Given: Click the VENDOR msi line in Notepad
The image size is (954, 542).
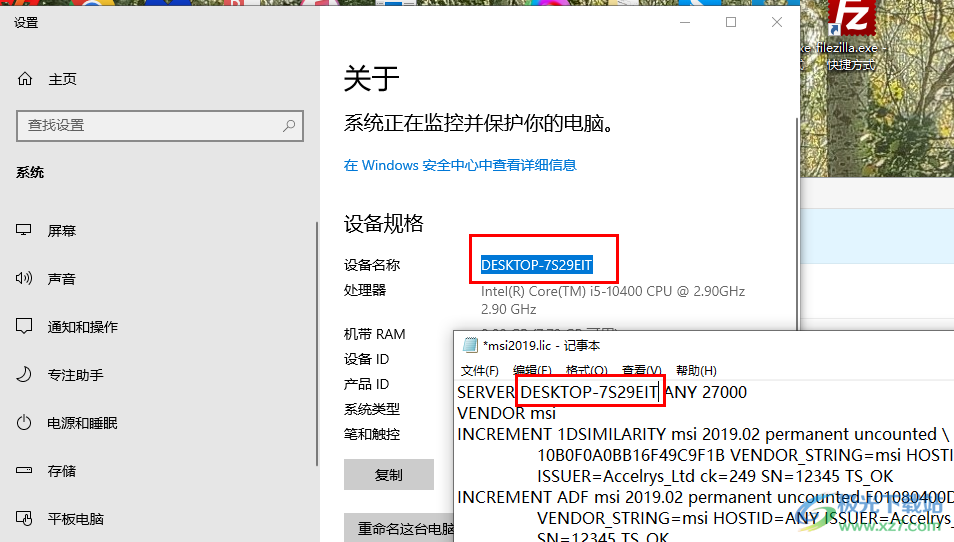Looking at the screenshot, I should pyautogui.click(x=507, y=414).
